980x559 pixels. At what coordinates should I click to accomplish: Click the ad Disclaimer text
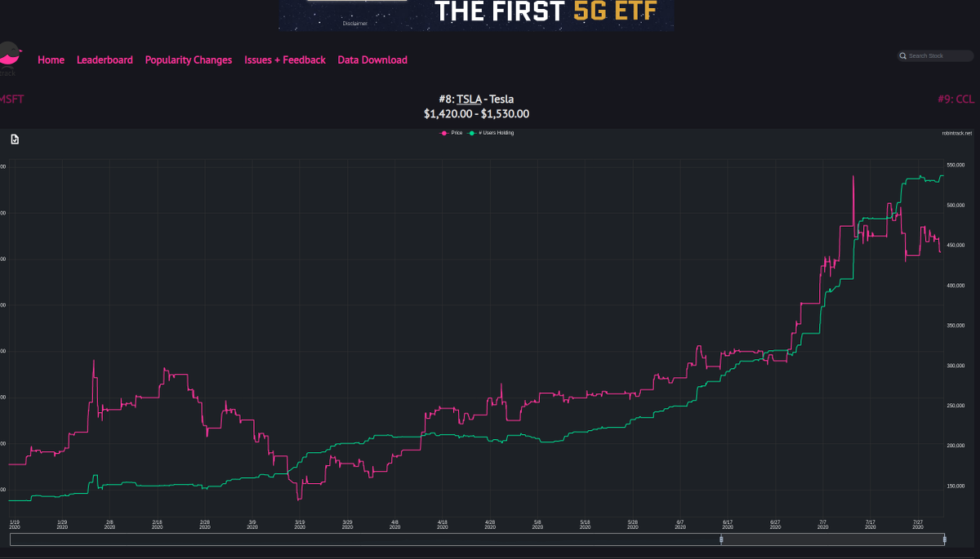(x=355, y=24)
